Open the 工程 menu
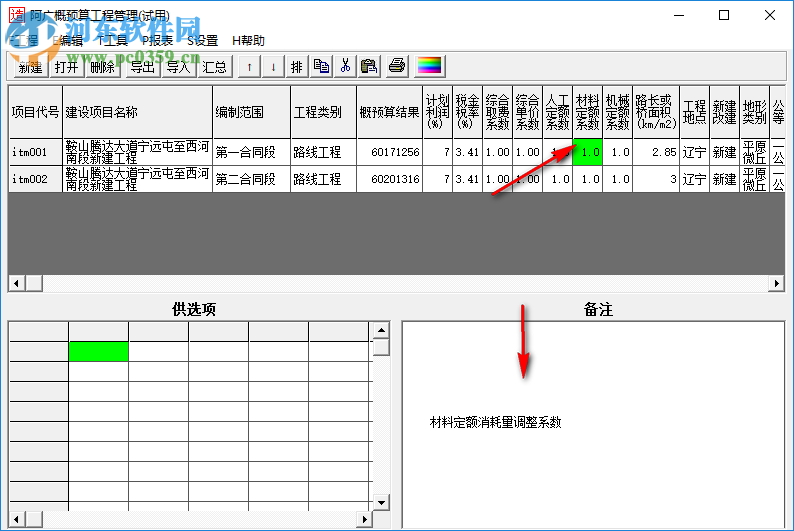The height and width of the screenshot is (531, 794). pyautogui.click(x=23, y=40)
